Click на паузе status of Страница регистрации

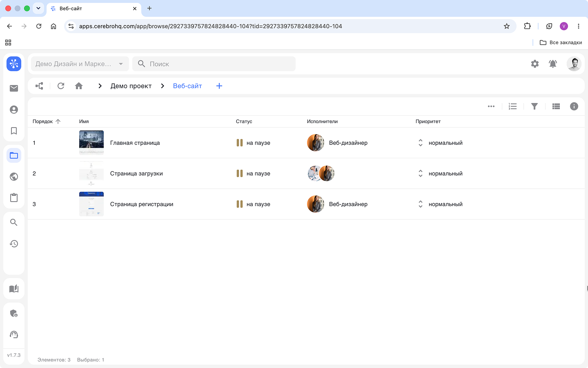point(253,204)
